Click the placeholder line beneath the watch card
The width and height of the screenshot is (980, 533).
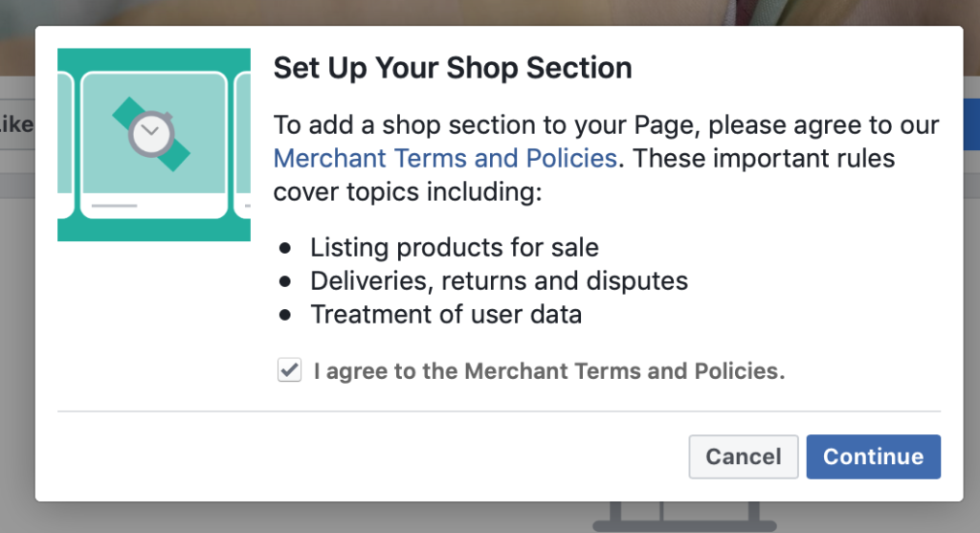pyautogui.click(x=115, y=205)
